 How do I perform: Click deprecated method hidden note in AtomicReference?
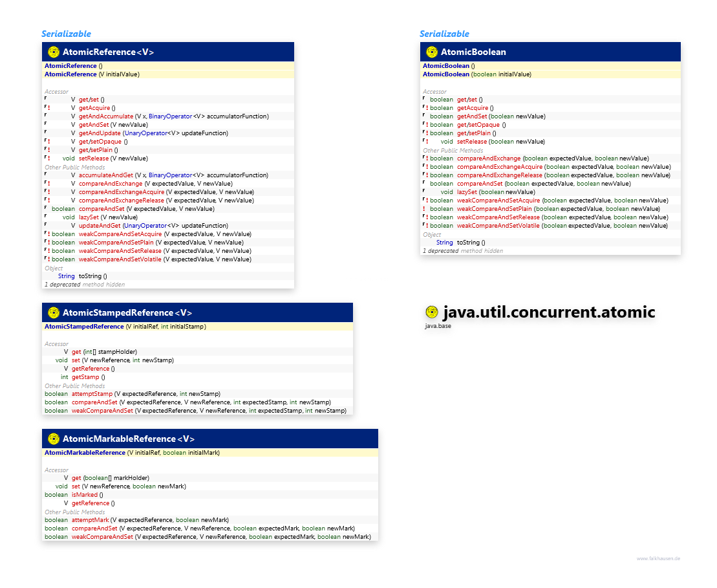coord(85,285)
